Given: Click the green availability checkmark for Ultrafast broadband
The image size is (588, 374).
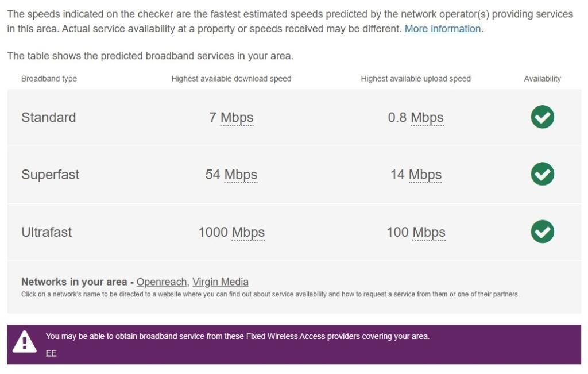Looking at the screenshot, I should (x=541, y=232).
